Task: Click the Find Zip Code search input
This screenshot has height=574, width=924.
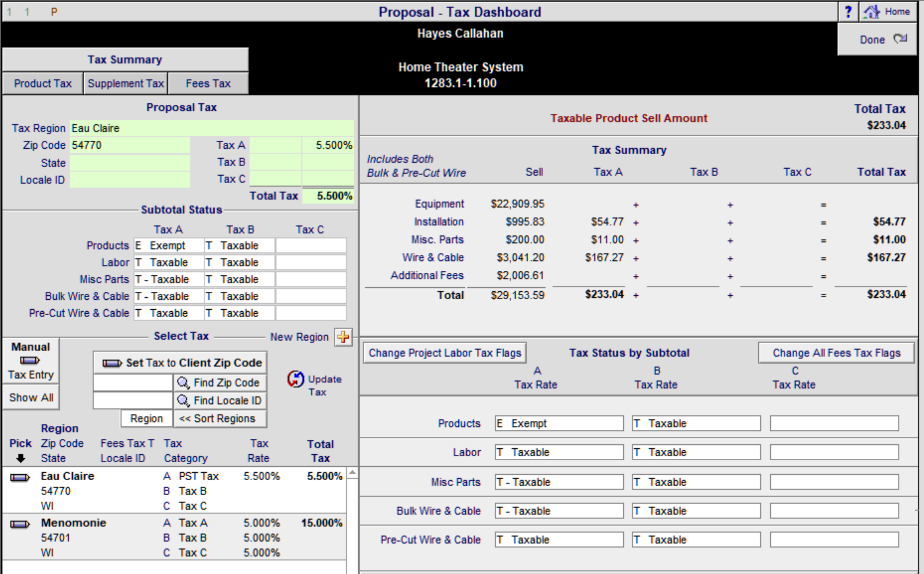Action: click(133, 383)
